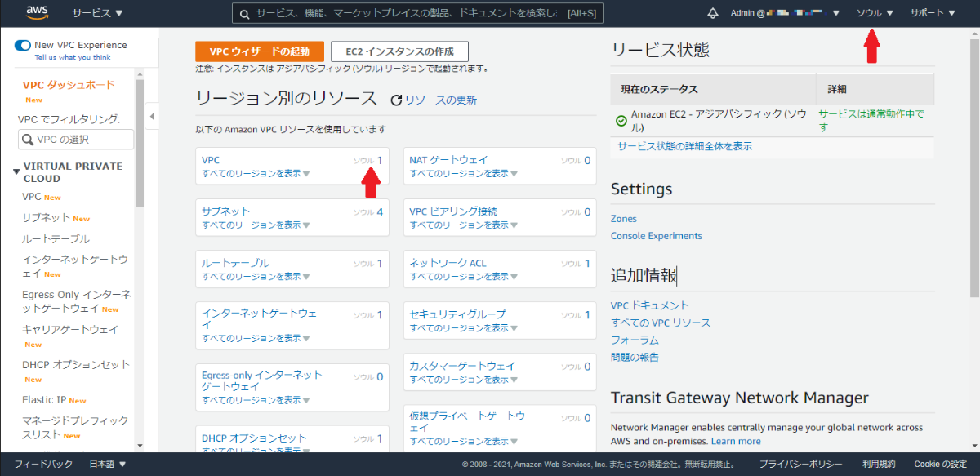Click the magnifier in the VPC filter box
Image resolution: width=980 pixels, height=476 pixels.
28,140
